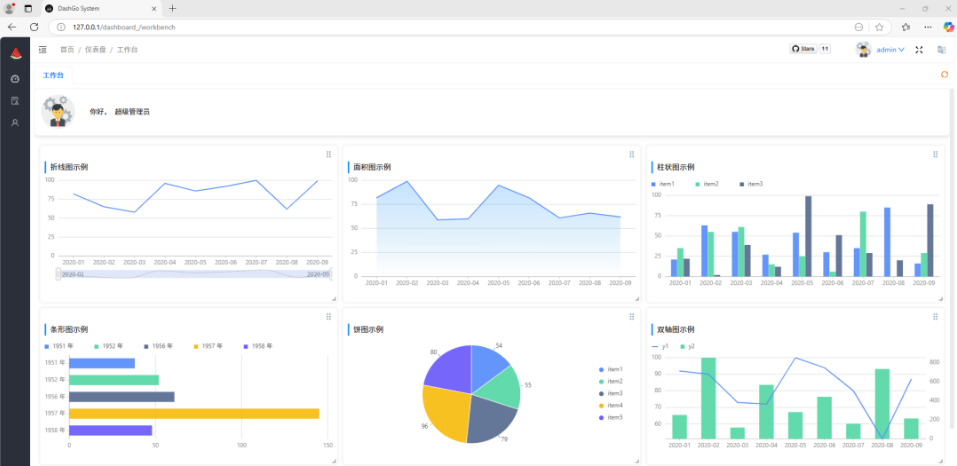Reload the page with browser refresh
Image resolution: width=958 pixels, height=466 pixels.
[34, 27]
